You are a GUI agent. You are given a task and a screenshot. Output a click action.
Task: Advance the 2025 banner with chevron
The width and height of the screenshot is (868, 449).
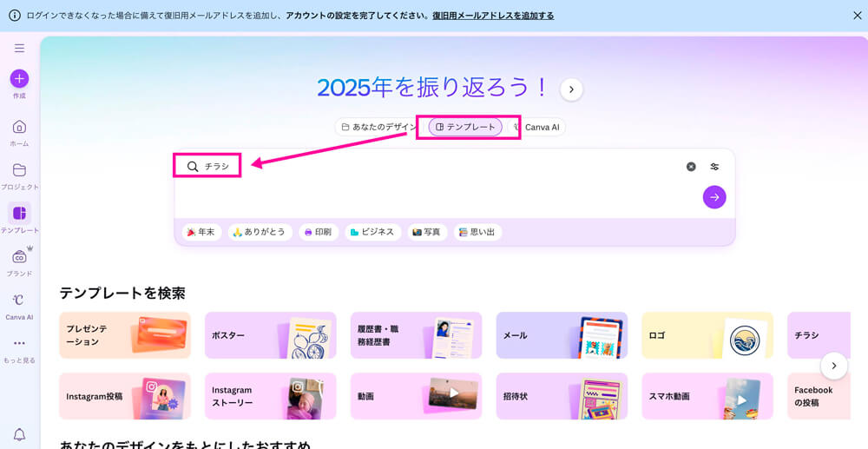click(x=571, y=89)
